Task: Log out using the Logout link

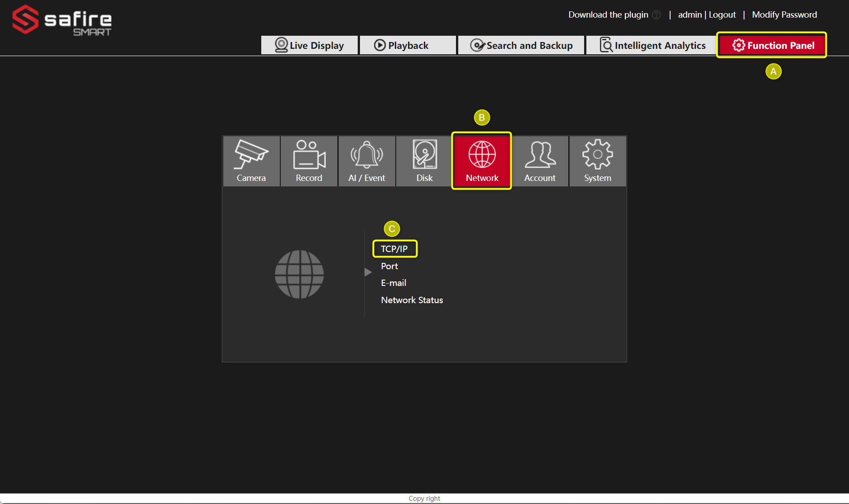Action: 722,14
